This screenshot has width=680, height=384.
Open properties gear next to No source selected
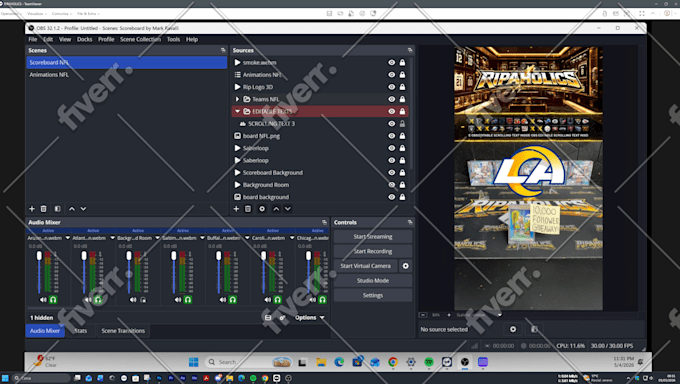click(513, 329)
